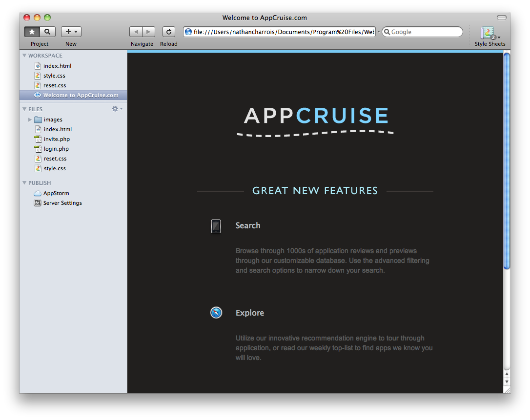This screenshot has height=420, width=530.
Task: Click the Google search magnifier icon
Action: (387, 32)
